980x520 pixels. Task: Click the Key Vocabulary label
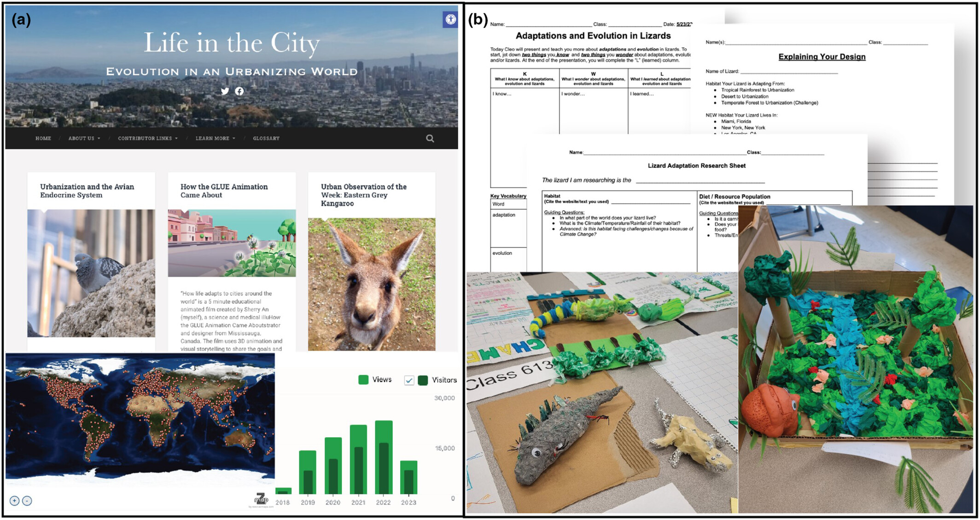click(x=508, y=196)
